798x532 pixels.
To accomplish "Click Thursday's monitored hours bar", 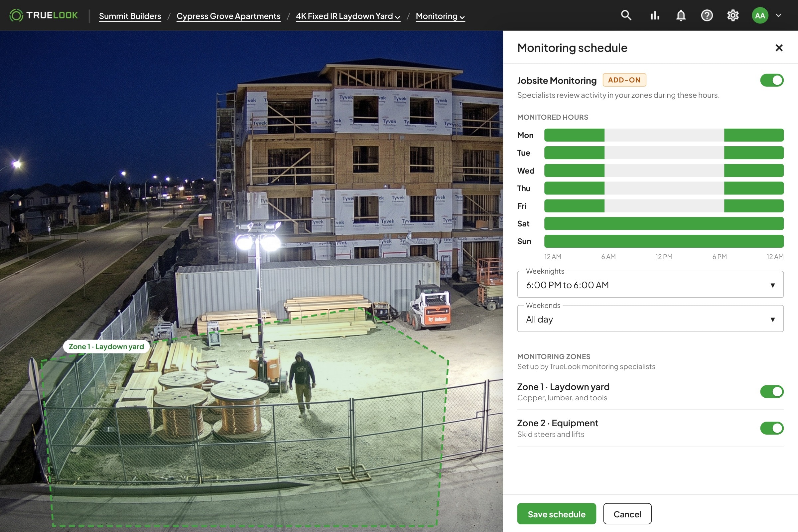I will [x=664, y=188].
